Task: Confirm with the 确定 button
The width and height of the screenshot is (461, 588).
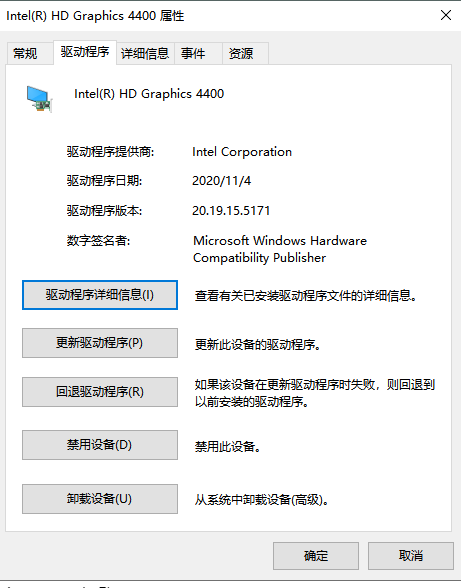Action: (316, 556)
